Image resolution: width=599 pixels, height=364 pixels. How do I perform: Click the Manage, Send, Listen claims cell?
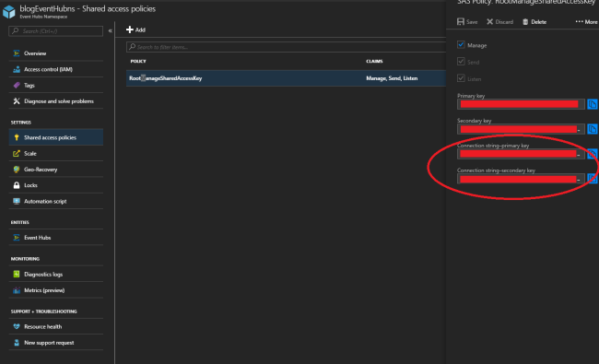coord(392,78)
